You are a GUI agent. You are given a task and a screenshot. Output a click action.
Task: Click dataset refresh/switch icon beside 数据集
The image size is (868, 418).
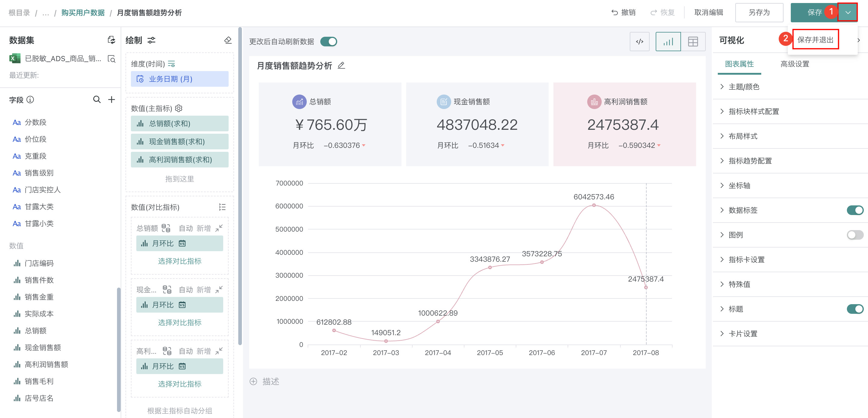point(111,40)
